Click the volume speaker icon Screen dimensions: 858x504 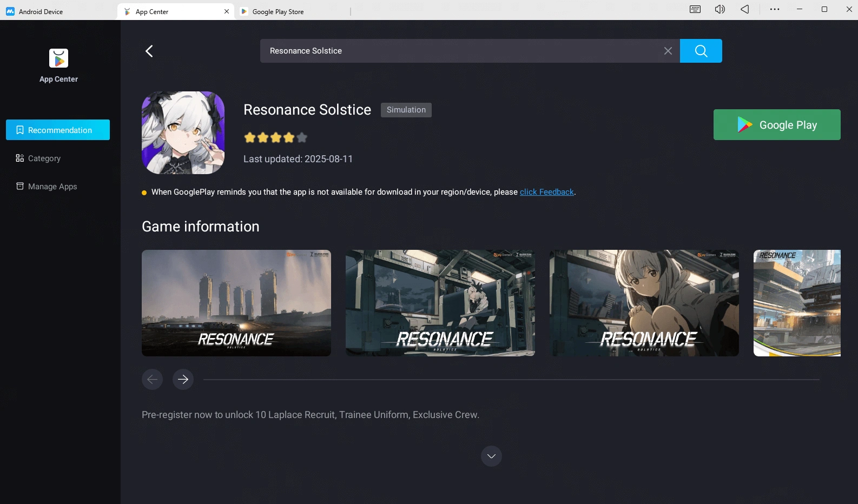click(x=720, y=9)
